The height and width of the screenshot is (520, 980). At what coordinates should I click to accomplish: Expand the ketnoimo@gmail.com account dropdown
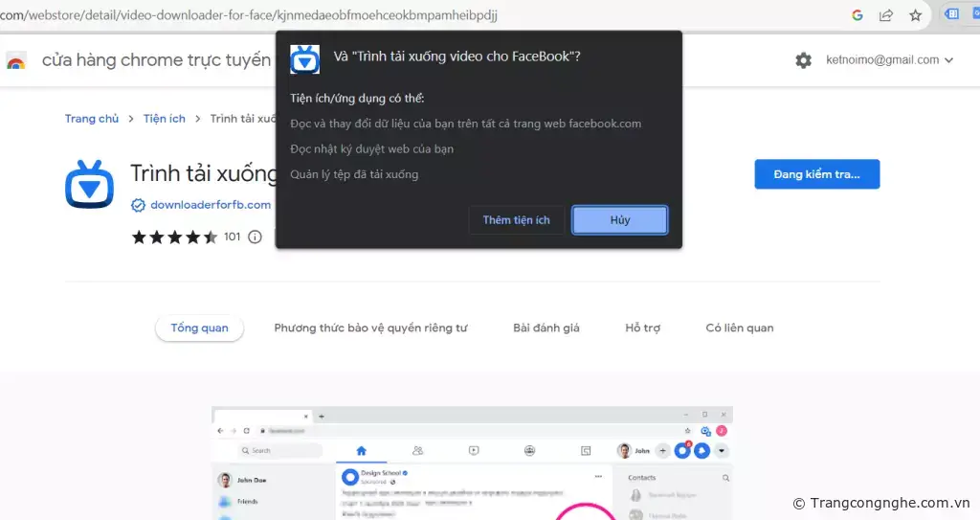(889, 60)
